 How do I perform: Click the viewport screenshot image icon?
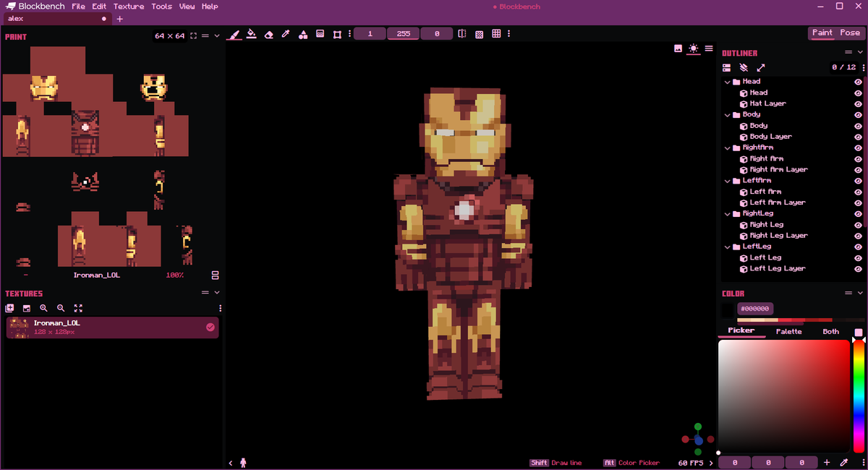pos(678,48)
